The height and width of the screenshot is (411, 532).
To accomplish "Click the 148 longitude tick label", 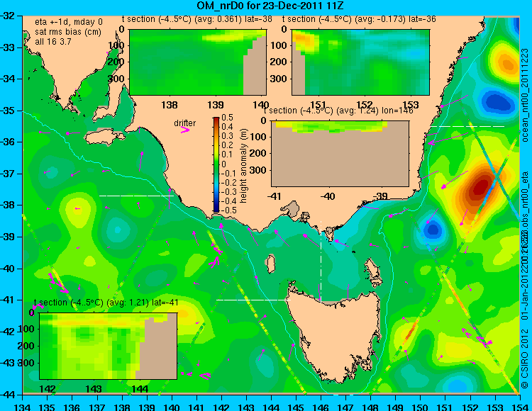I will [370, 407].
